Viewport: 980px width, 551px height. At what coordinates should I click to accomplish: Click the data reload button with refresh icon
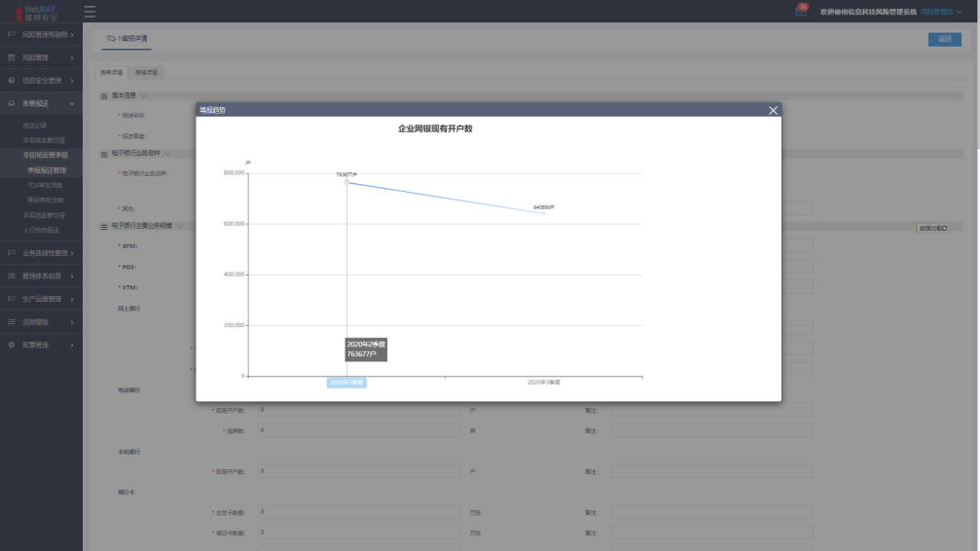click(933, 228)
